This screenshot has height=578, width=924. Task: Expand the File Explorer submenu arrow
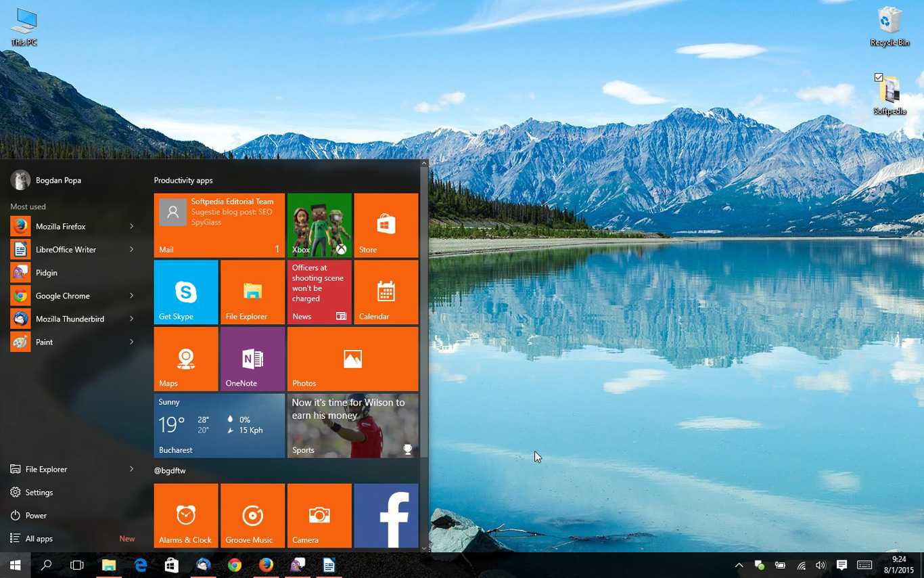coord(132,469)
